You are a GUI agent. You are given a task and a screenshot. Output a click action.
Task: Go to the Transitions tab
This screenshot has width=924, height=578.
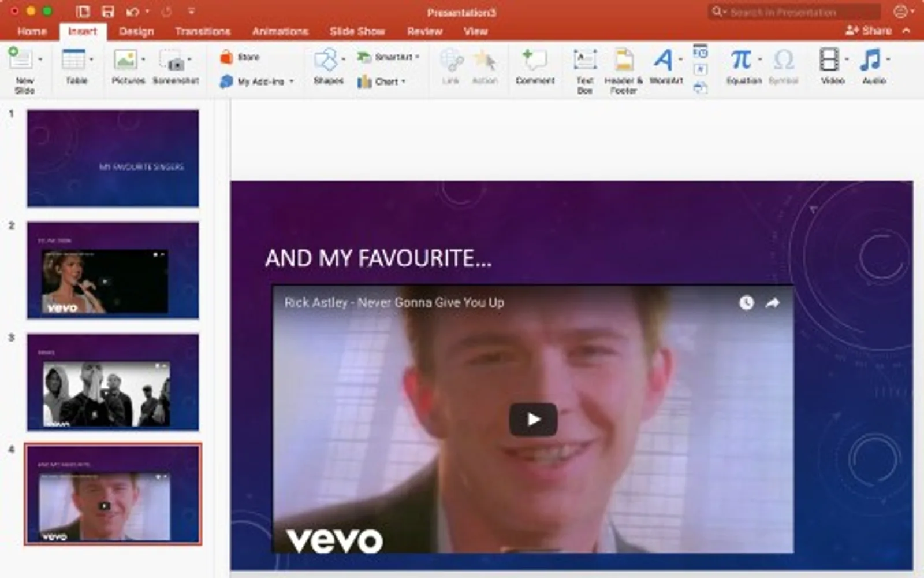pos(203,31)
